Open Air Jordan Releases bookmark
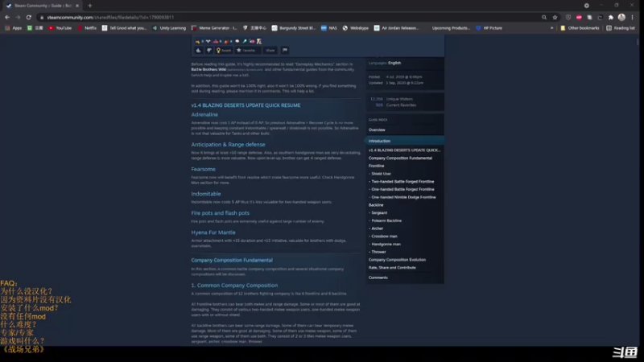 397,28
